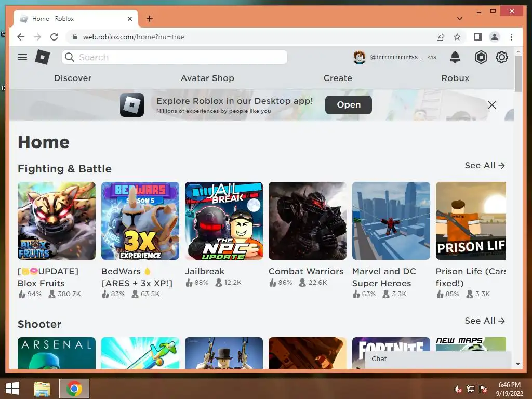532x399 pixels.
Task: Expand Chrome tab search chevron
Action: 459,19
